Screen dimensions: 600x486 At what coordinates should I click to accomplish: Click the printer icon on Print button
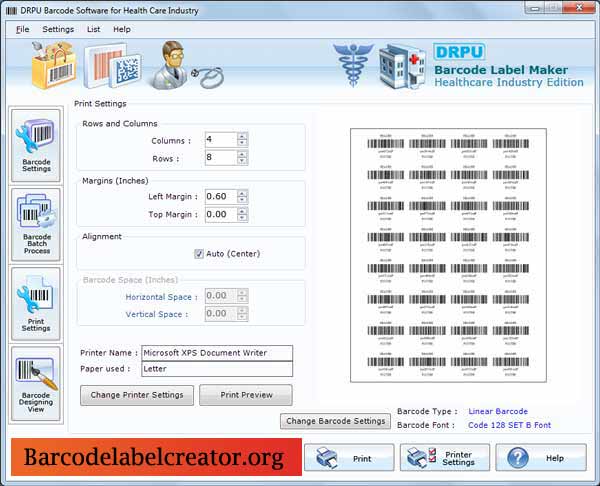(x=327, y=457)
